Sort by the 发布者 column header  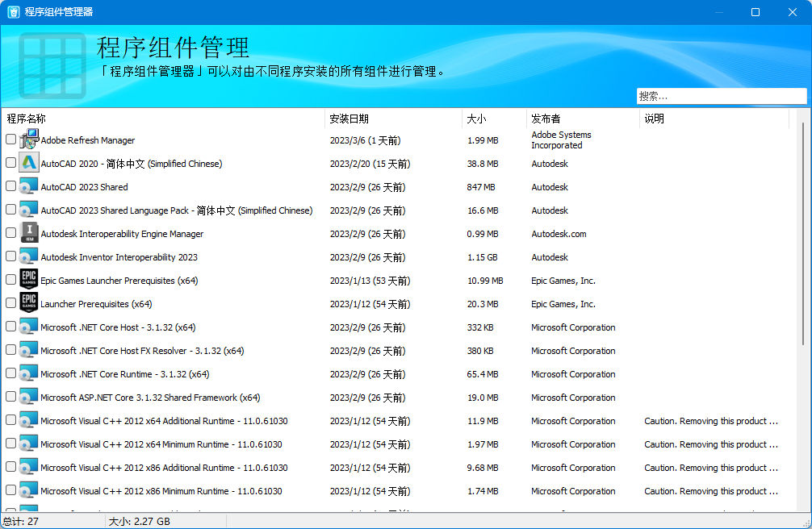click(x=583, y=119)
